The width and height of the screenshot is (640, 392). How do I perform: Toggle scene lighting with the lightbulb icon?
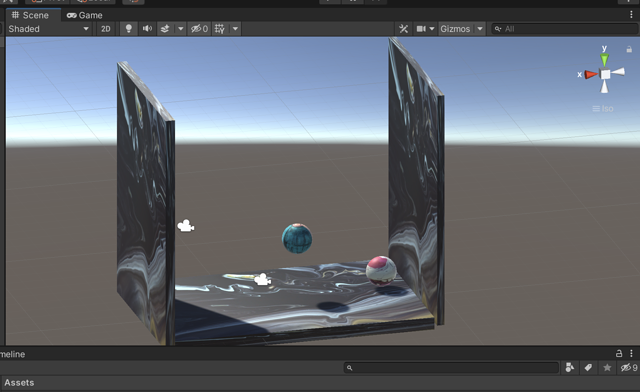[x=129, y=29]
